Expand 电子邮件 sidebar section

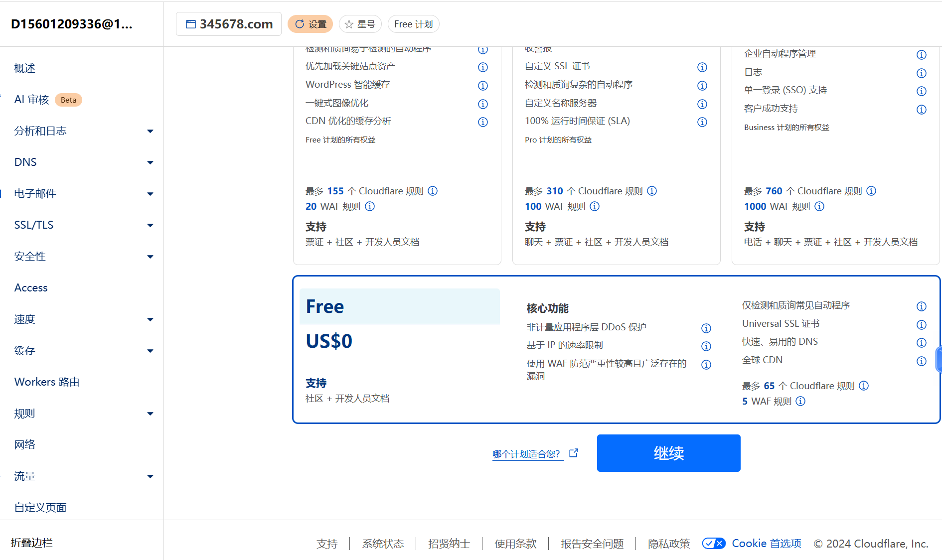tap(150, 194)
